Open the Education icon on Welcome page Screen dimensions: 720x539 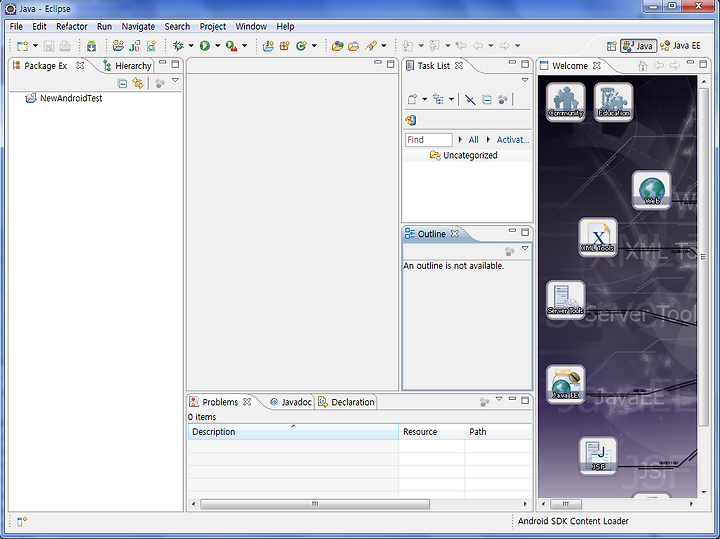click(613, 102)
